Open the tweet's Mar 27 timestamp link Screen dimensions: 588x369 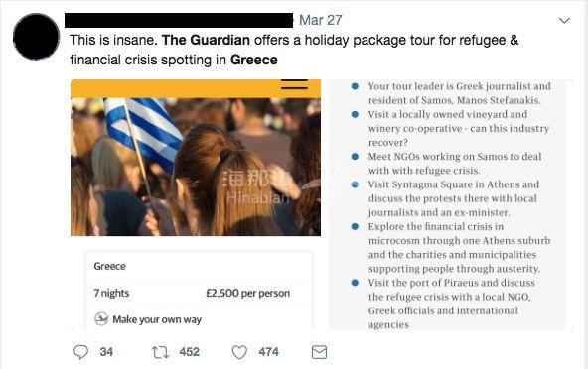point(321,20)
